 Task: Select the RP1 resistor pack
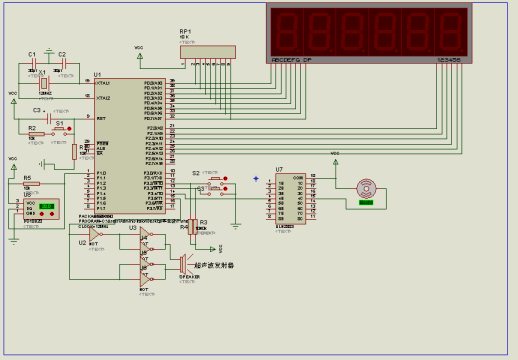(208, 53)
